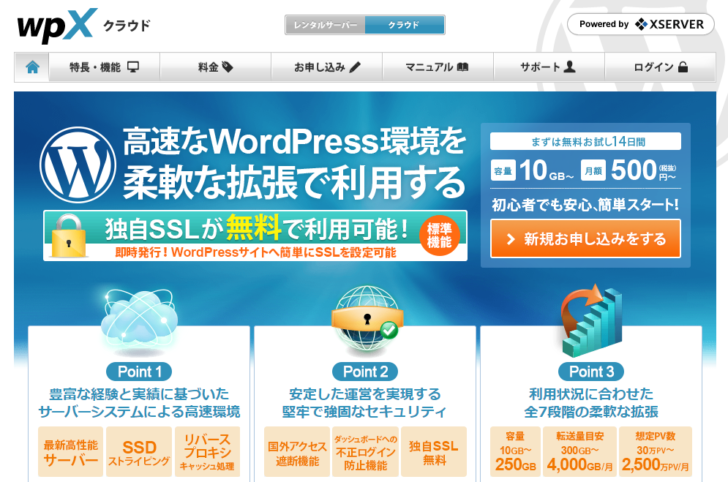Click the 独自SSLが無料で利用可能 banner

click(255, 235)
